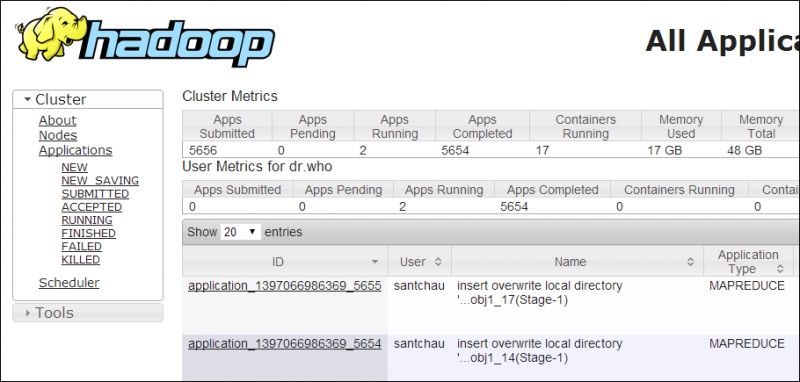Viewport: 800px width, 382px height.
Task: Sort by User column arrows
Action: point(438,262)
